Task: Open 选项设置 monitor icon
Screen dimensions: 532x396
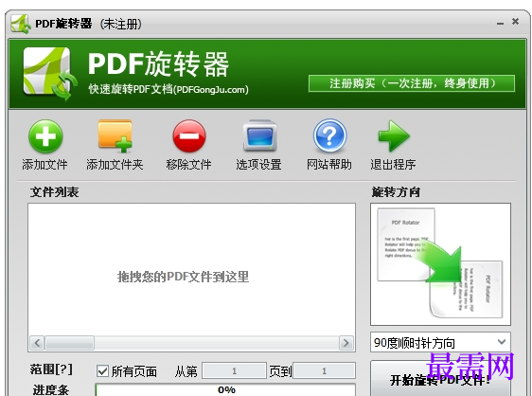Action: (260, 136)
